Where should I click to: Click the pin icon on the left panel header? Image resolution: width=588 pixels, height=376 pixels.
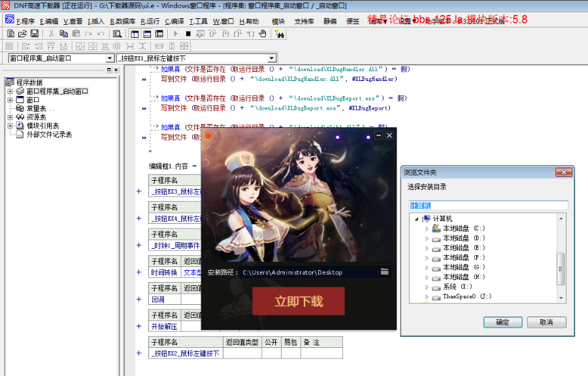[108, 70]
